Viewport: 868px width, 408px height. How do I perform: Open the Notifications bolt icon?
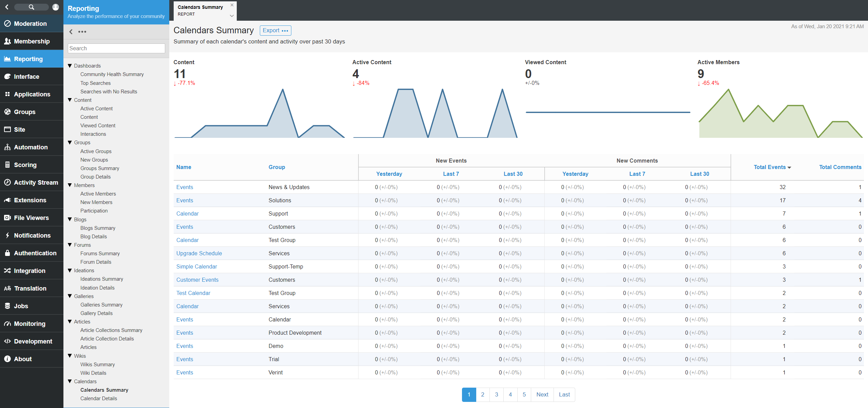tap(7, 235)
